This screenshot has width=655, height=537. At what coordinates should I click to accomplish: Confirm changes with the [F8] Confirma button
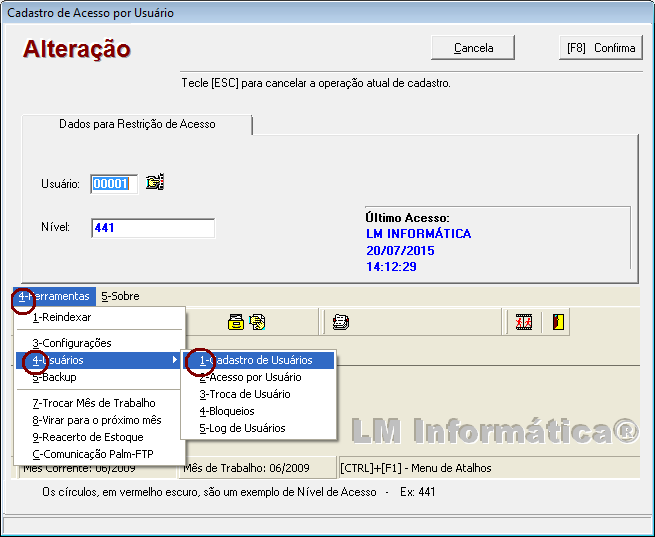tap(600, 48)
